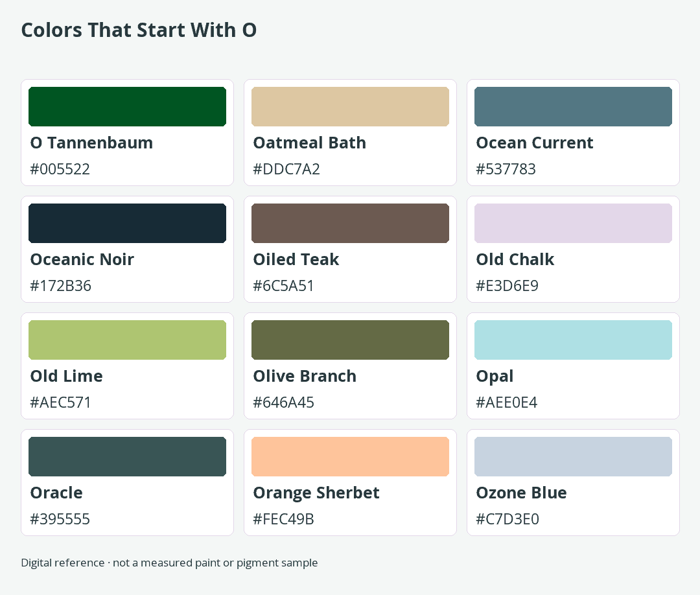Click the Oiled Teak name label
Screen dimensions: 700x595
296,259
